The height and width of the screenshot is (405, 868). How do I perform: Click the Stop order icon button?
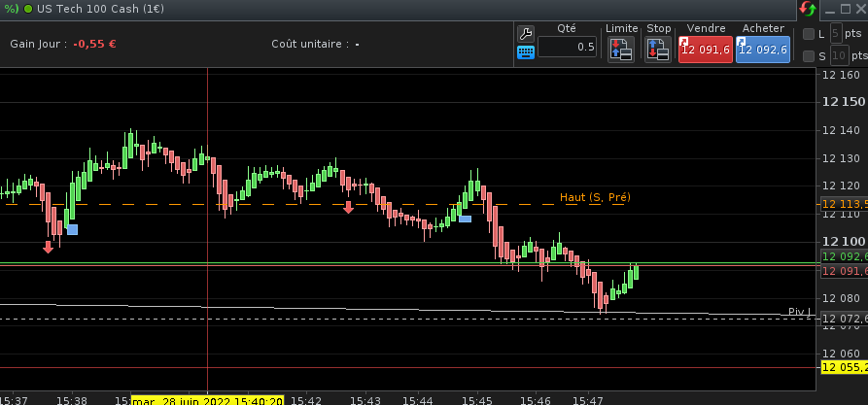(658, 50)
